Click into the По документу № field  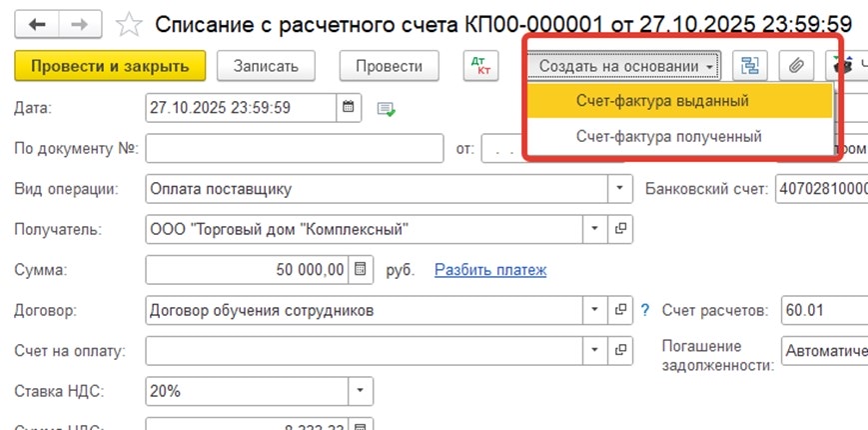(294, 149)
